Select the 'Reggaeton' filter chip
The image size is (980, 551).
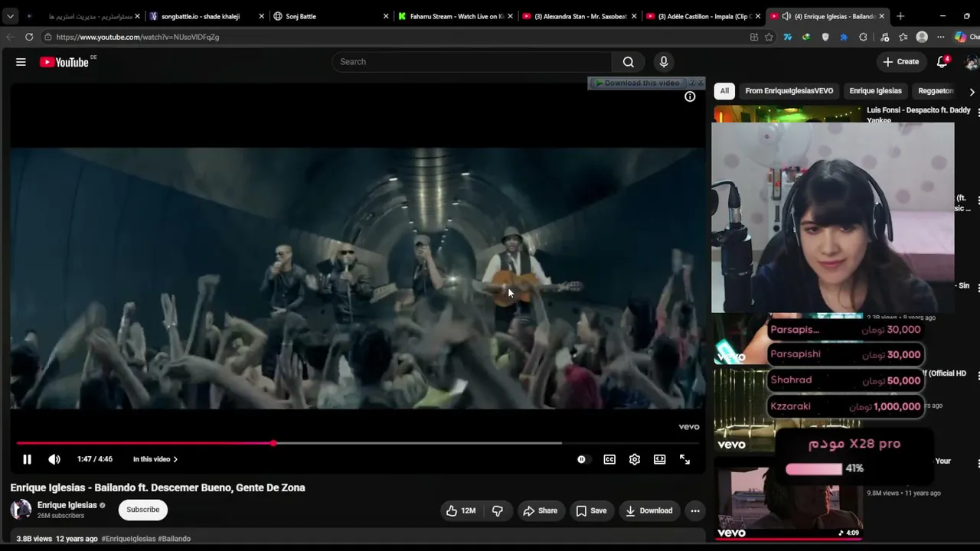click(x=935, y=91)
